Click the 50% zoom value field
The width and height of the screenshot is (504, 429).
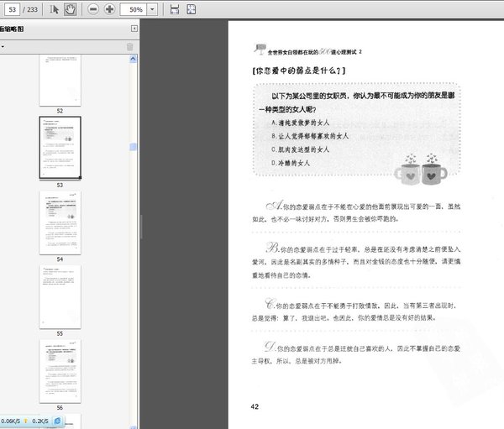[x=134, y=9]
